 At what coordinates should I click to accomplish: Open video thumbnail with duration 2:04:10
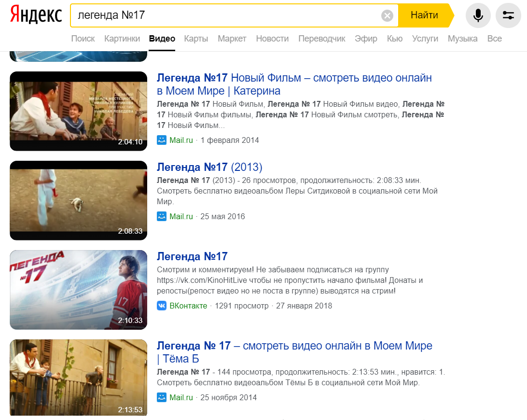click(78, 112)
